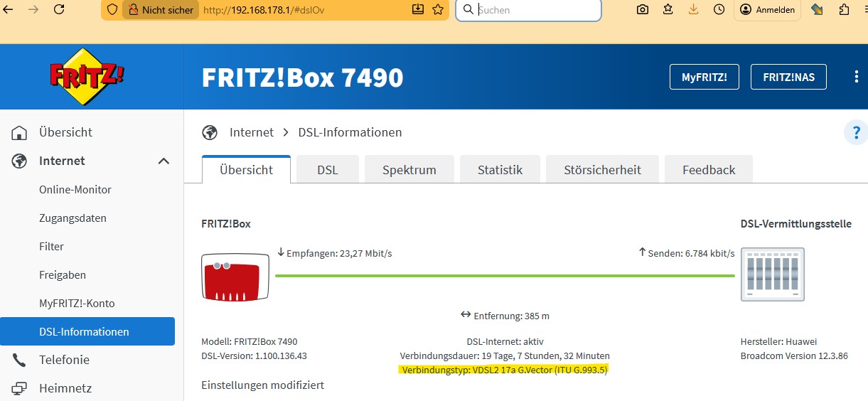Switch to the Statistik tab
The width and height of the screenshot is (868, 401).
(500, 170)
